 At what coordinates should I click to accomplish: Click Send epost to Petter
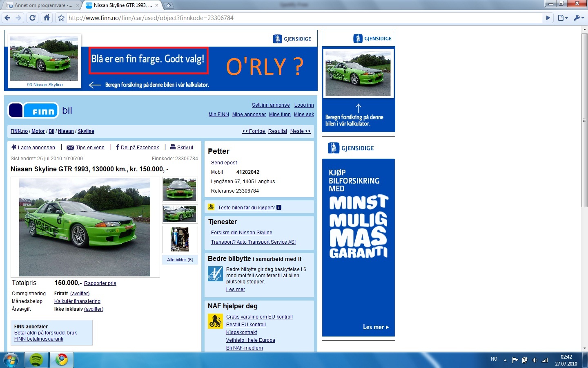[x=224, y=163]
